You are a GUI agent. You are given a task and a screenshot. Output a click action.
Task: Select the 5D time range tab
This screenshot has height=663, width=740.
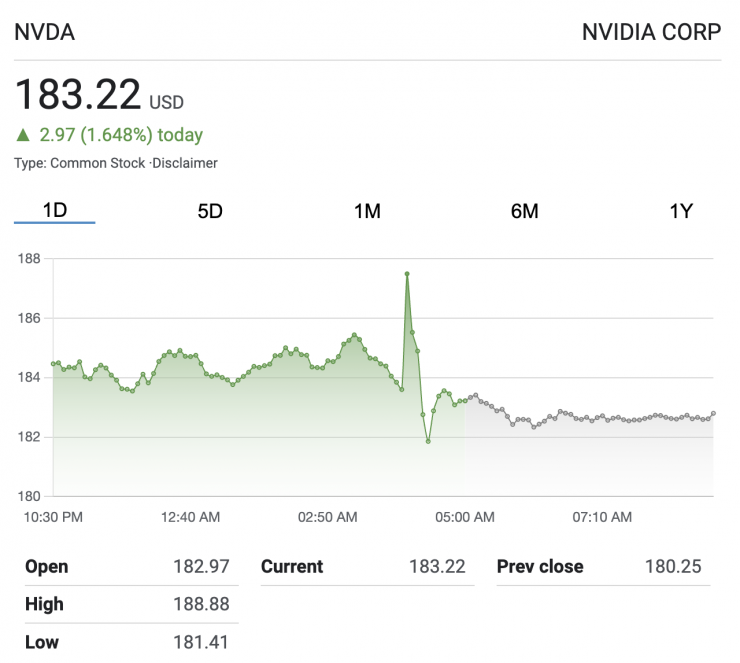coord(210,211)
